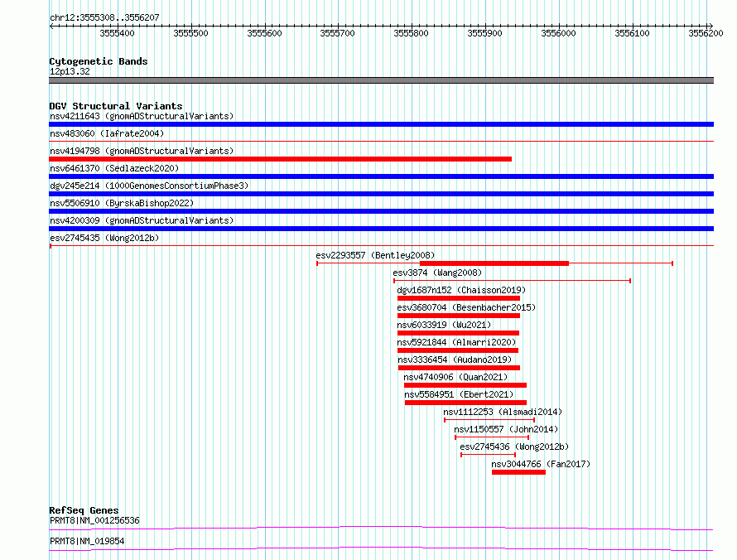The image size is (737, 560).
Task: Open dgv1687n152 (Chaisson2019) variant label
Action: [x=461, y=290]
